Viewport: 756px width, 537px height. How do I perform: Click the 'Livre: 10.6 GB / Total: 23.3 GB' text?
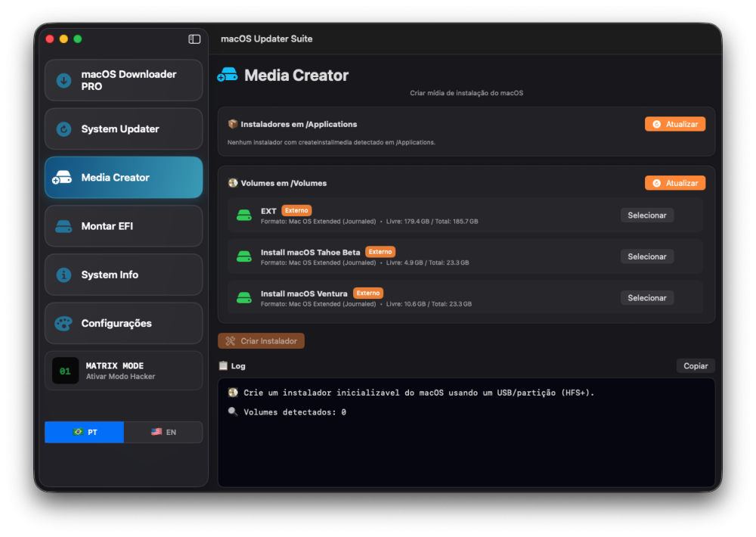click(x=429, y=304)
